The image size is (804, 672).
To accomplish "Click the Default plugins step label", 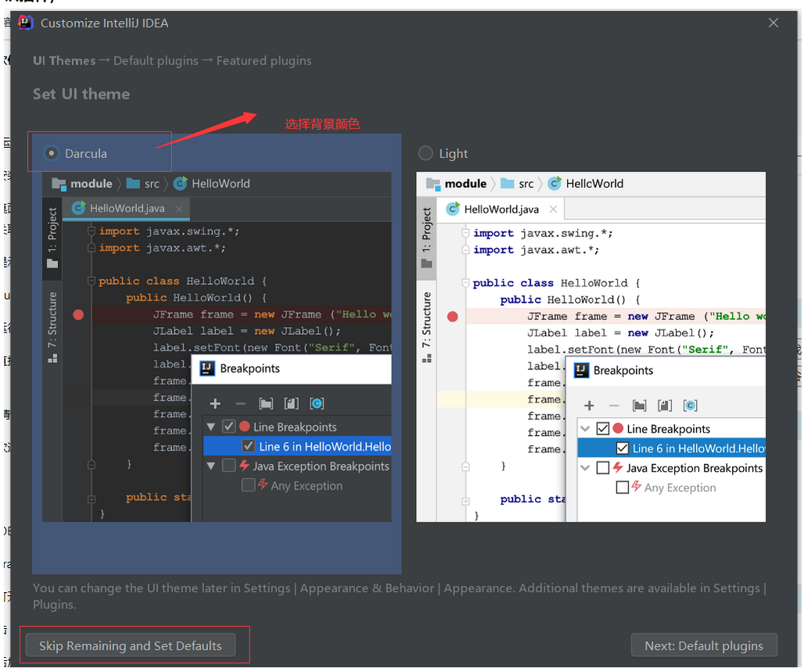I will (156, 60).
